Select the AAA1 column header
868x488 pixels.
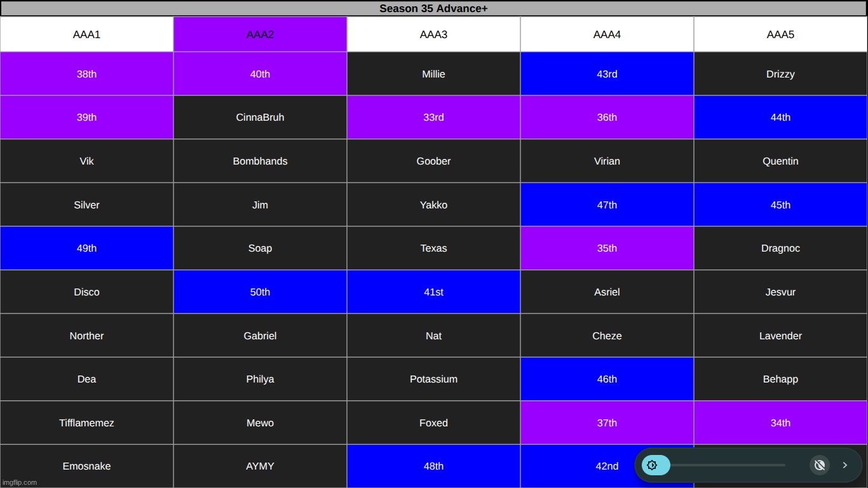(86, 34)
